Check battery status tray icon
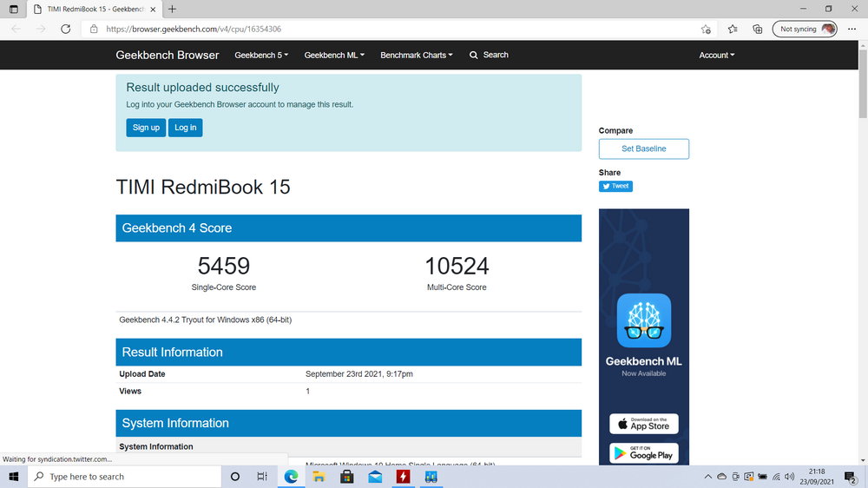This screenshot has height=488, width=868. click(762, 477)
